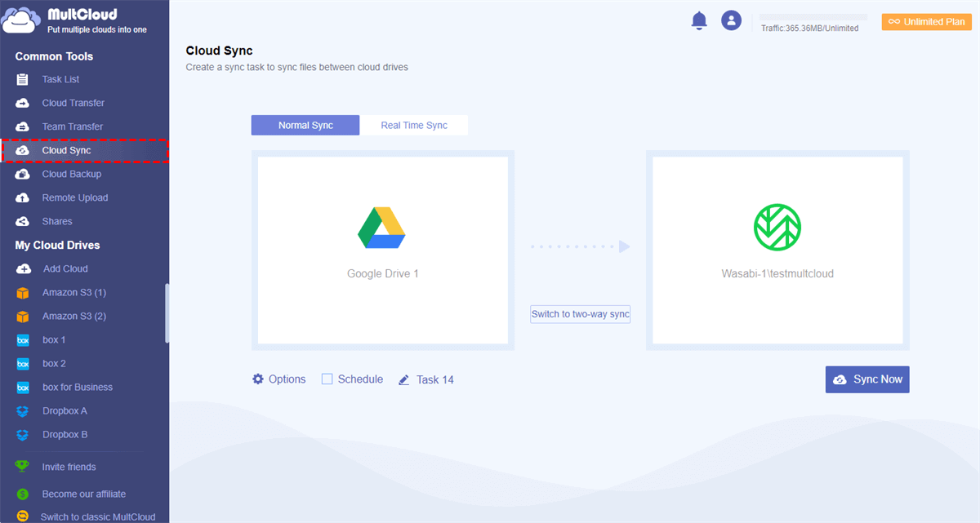
Task: Open Amazon S3 (1) drive
Action: [74, 292]
